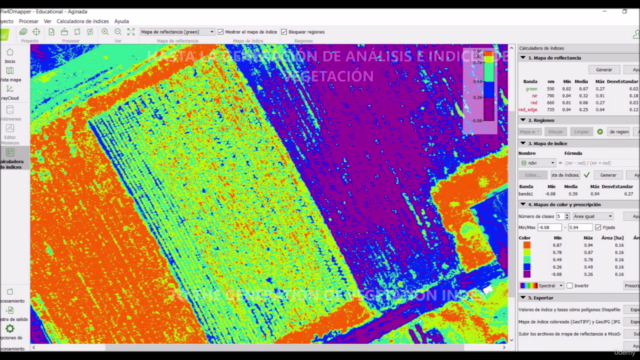Screen dimensions: 640x360
Task: Open the Ayuda menu
Action: coord(122,21)
